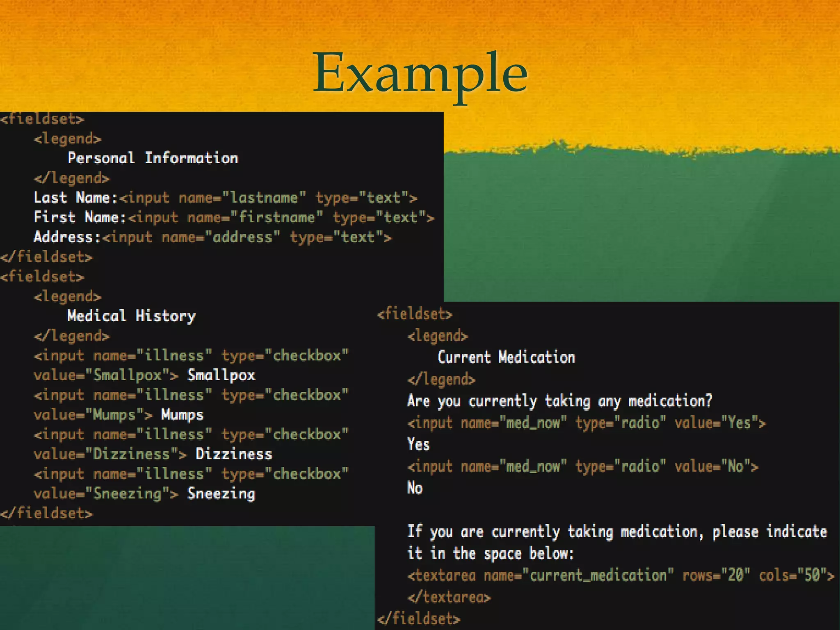Click the </legend> tag below Personal Information
This screenshot has width=840, height=630.
[x=72, y=178]
